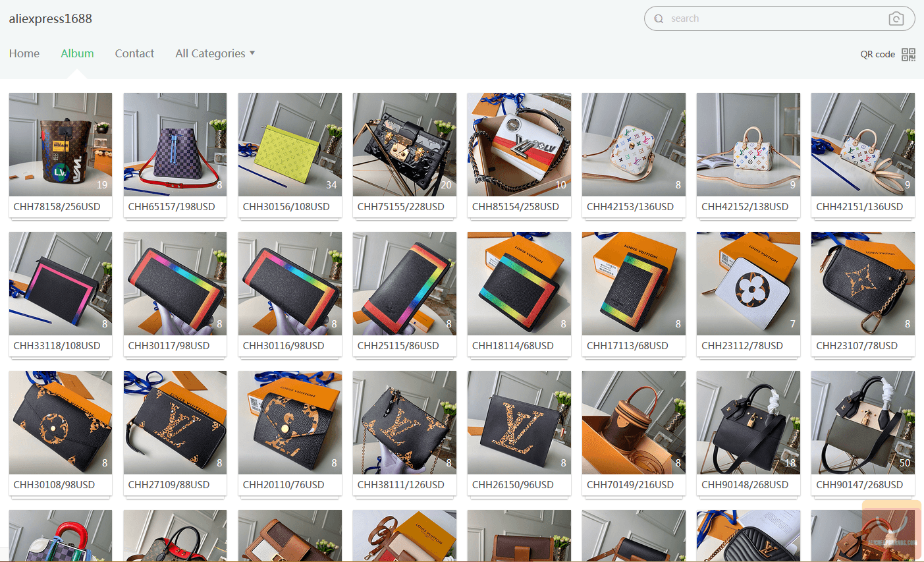Open the CHH42152/138USD album thumbnail
This screenshot has width=924, height=562.
pyautogui.click(x=748, y=144)
